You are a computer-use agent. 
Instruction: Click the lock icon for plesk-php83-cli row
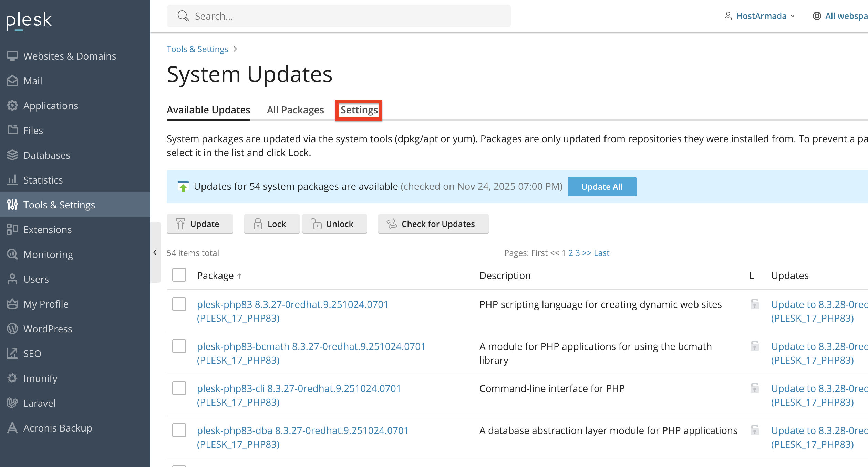[x=755, y=388]
